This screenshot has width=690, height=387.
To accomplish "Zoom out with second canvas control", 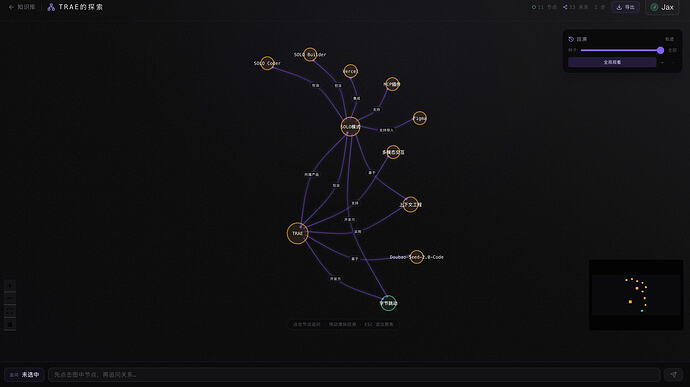I will click(10, 299).
